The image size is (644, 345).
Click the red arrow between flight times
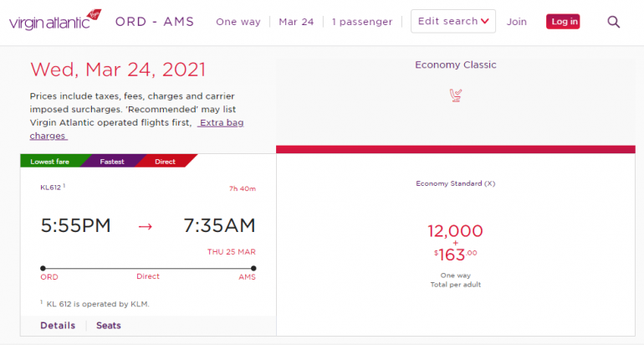(x=146, y=226)
